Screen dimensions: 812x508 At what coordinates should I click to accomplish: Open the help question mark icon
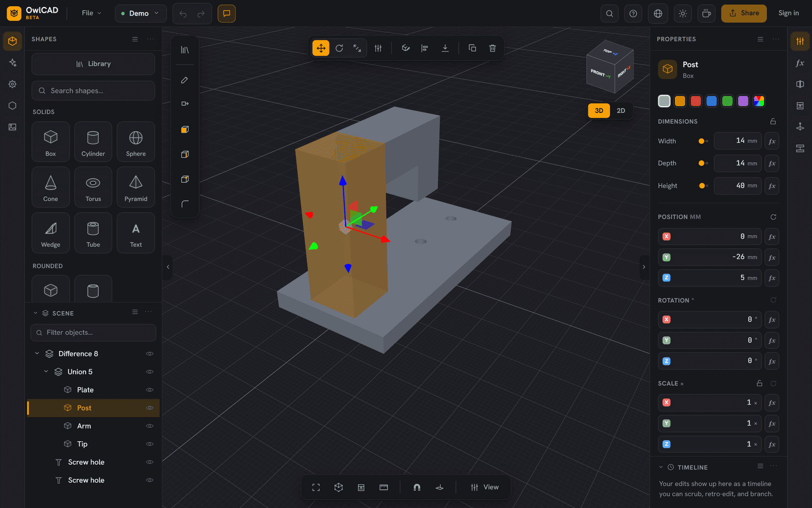pos(633,13)
